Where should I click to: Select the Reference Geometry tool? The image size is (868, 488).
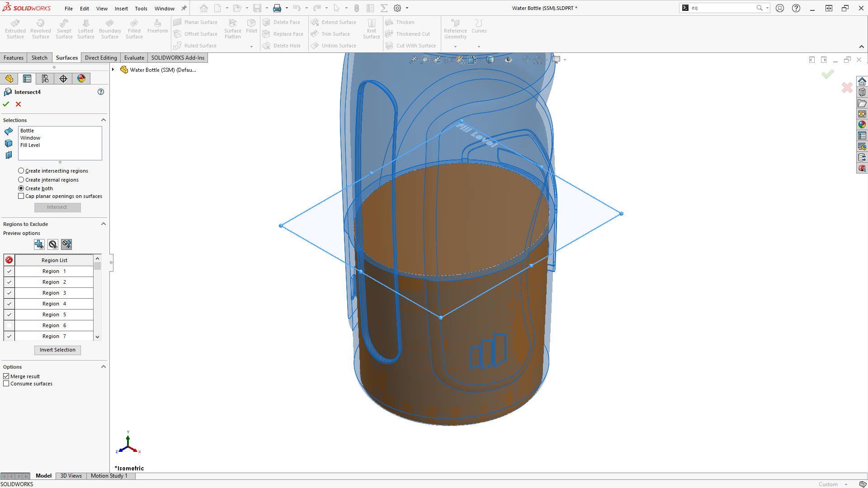(455, 28)
